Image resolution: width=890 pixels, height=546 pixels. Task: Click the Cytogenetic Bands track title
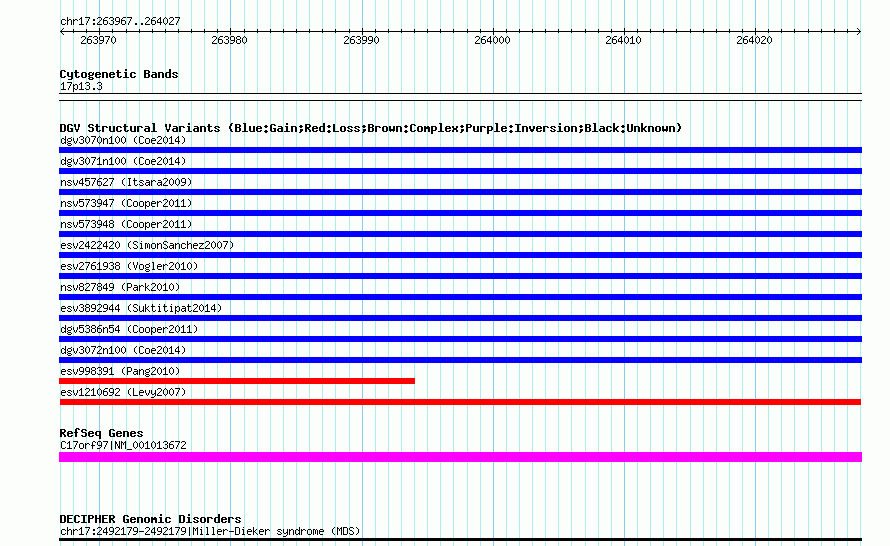point(119,74)
